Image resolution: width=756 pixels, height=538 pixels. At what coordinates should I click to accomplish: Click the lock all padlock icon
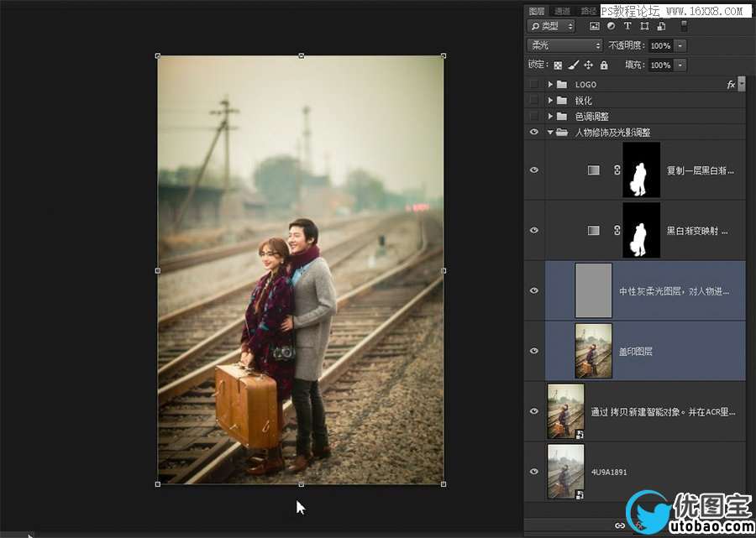pos(604,65)
